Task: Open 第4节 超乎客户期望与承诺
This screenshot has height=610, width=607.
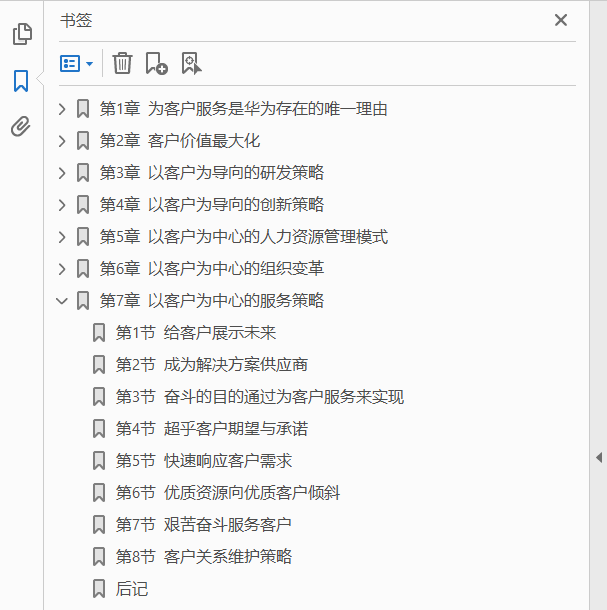Action: coord(212,429)
